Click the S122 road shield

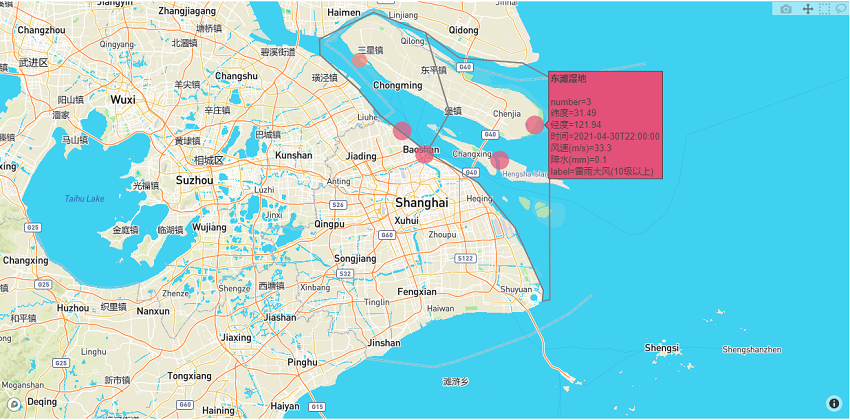[x=464, y=258]
